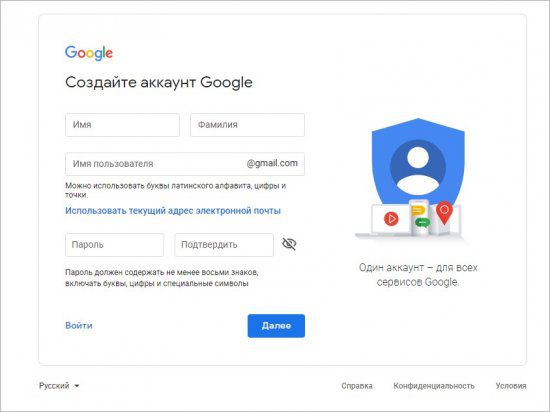Click the red map pin icon
Image resolution: width=550 pixels, height=412 pixels.
pyautogui.click(x=444, y=212)
